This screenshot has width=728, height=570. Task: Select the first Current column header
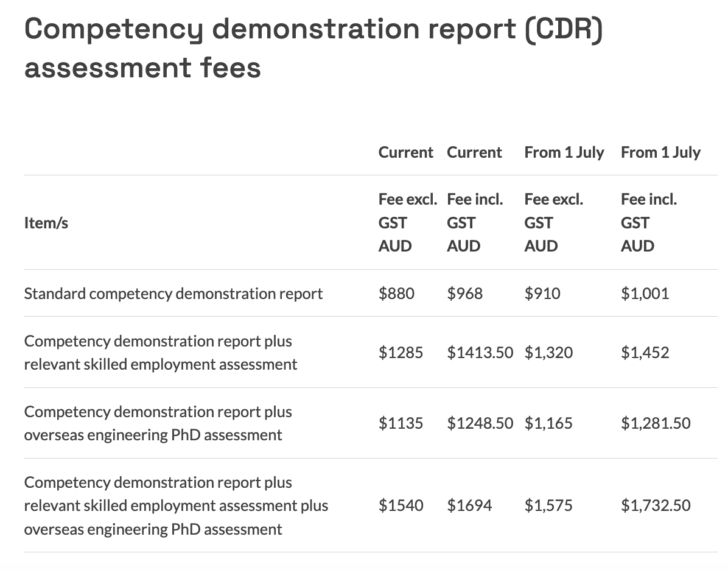click(406, 152)
